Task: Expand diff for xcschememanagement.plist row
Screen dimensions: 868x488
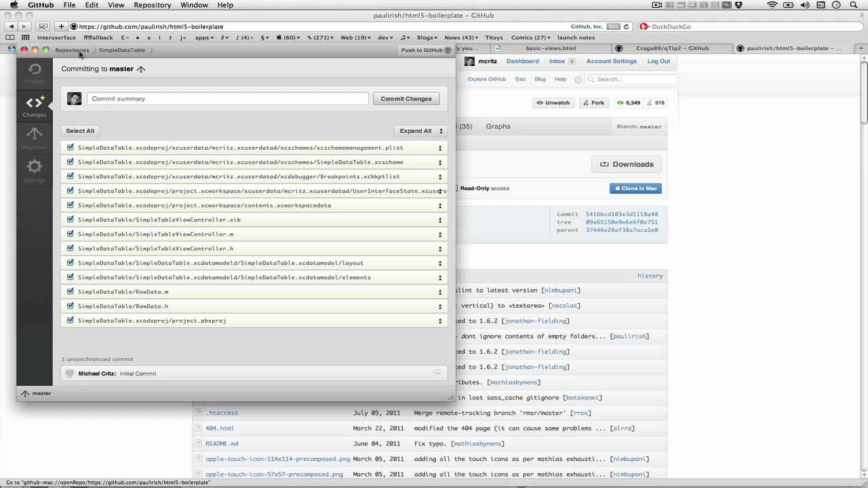Action: (x=440, y=148)
